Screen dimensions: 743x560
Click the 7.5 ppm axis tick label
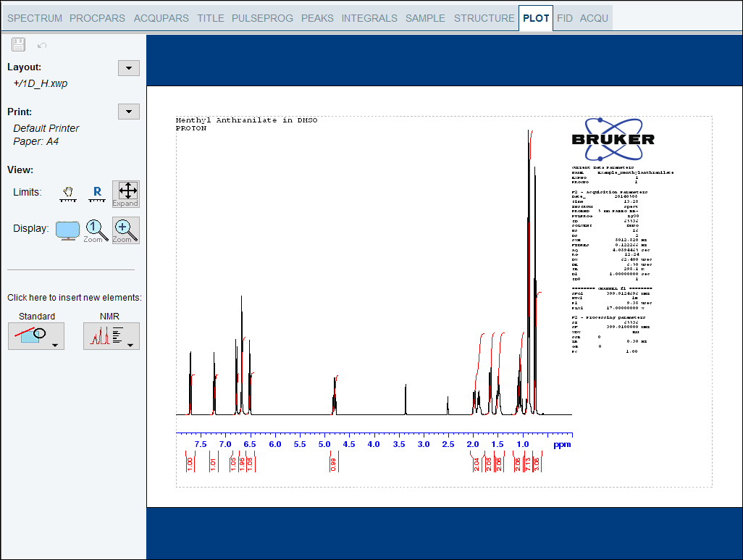pyautogui.click(x=201, y=444)
